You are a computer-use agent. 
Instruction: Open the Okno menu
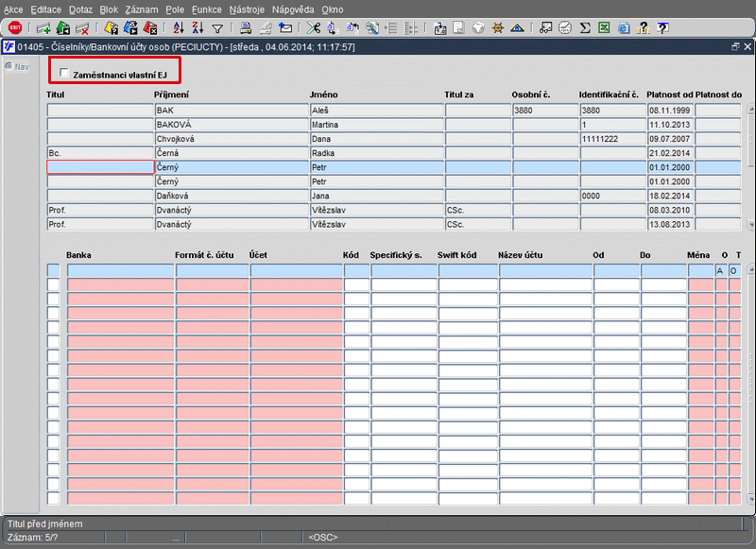333,9
